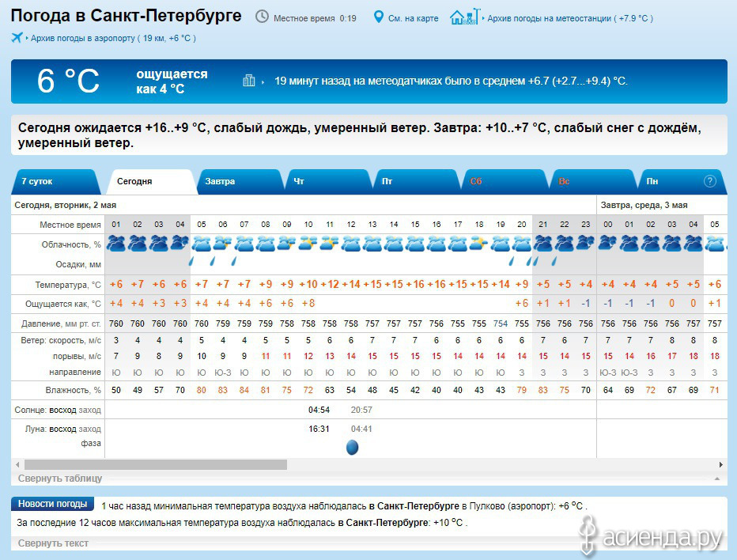Click the асиенда.ру treble clef logo
Viewport: 737px width, 560px height.
[x=588, y=535]
